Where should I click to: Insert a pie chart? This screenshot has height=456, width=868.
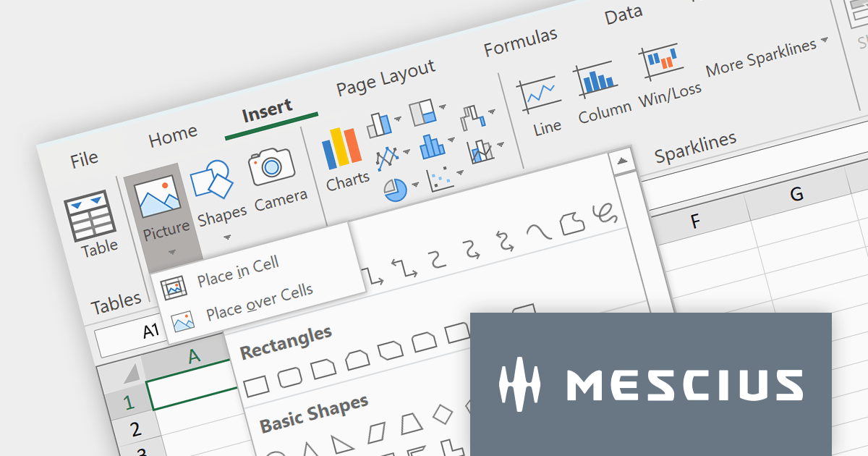point(396,190)
